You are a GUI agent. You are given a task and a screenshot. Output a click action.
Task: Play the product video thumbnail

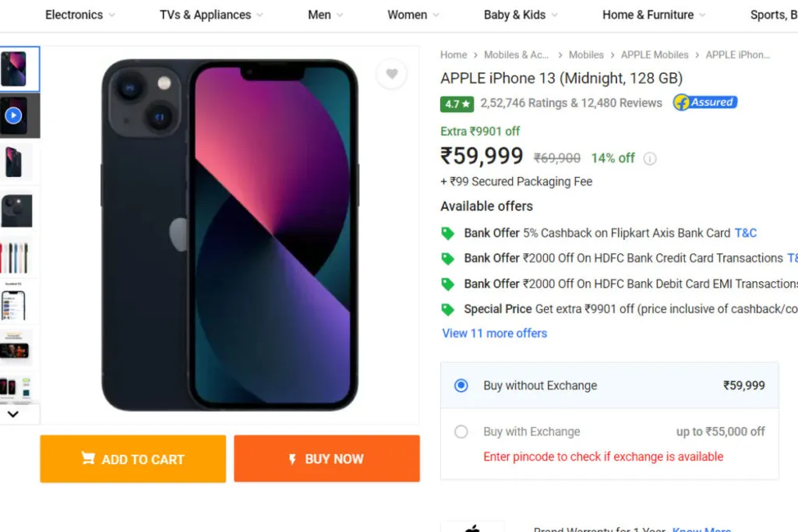click(14, 116)
